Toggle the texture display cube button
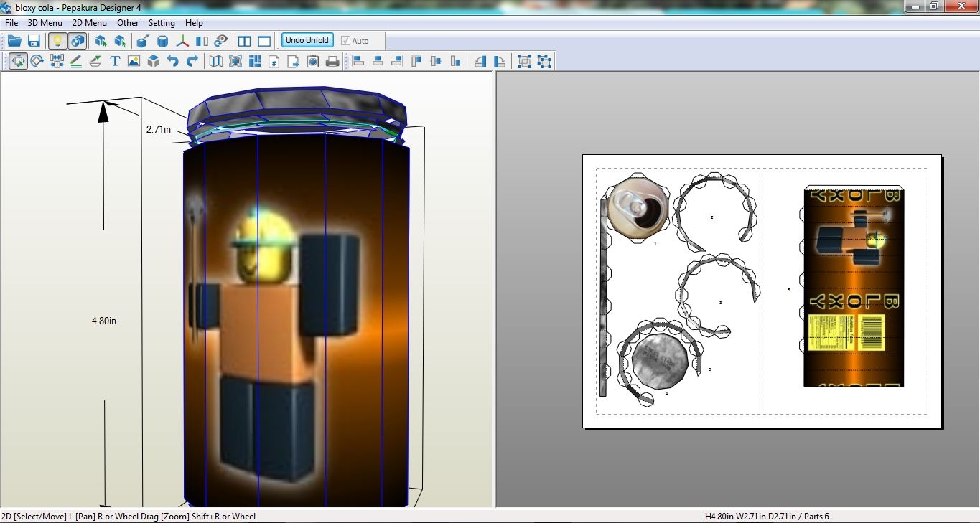 [78, 41]
